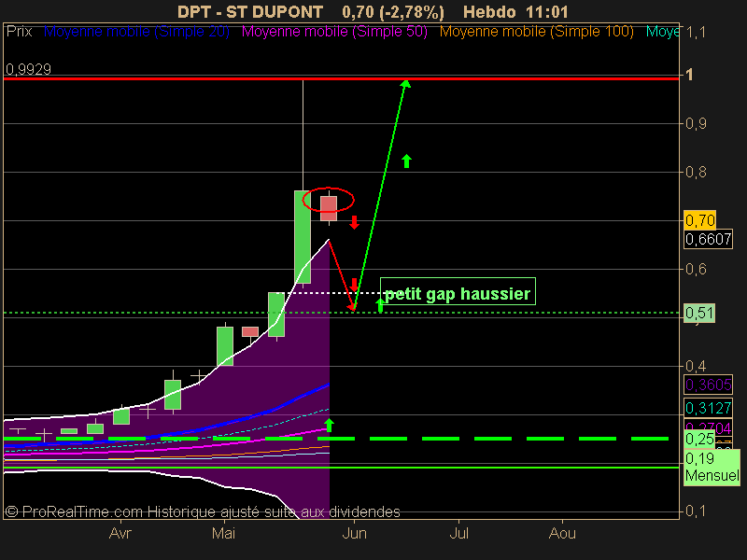747x560 pixels.
Task: Click the Mai month axis label
Action: coord(223,533)
